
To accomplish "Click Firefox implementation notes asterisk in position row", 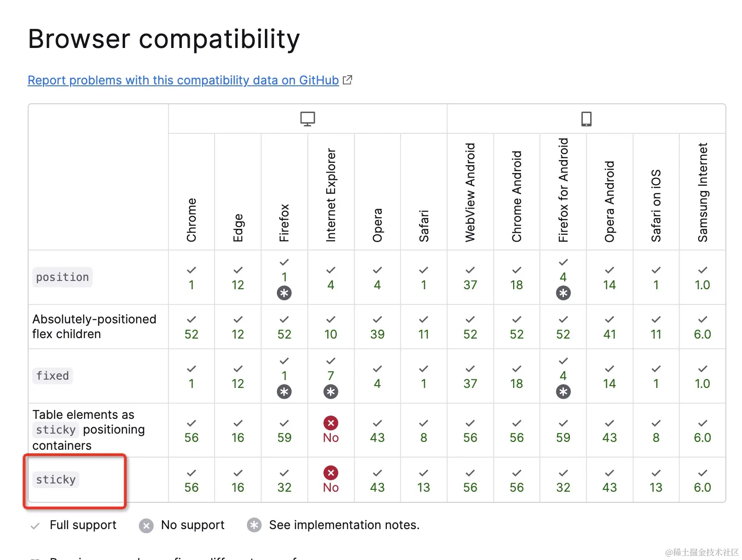I will pyautogui.click(x=284, y=293).
